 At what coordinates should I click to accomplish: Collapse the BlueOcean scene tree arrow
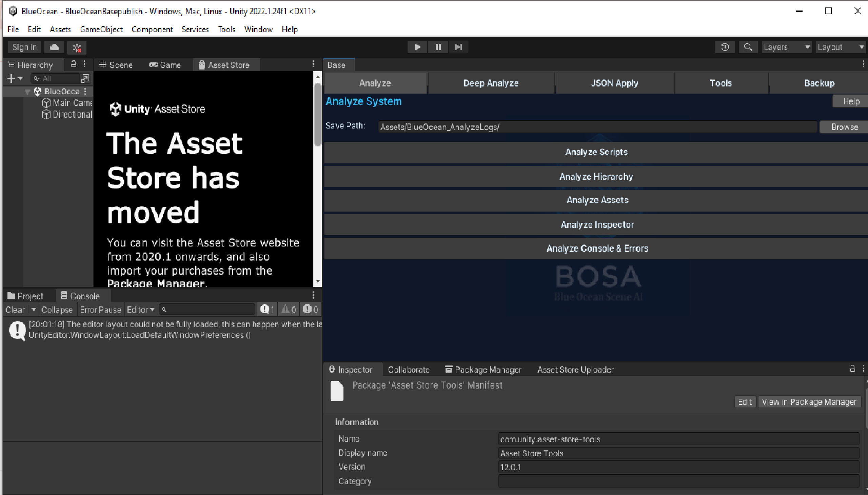[x=28, y=92]
